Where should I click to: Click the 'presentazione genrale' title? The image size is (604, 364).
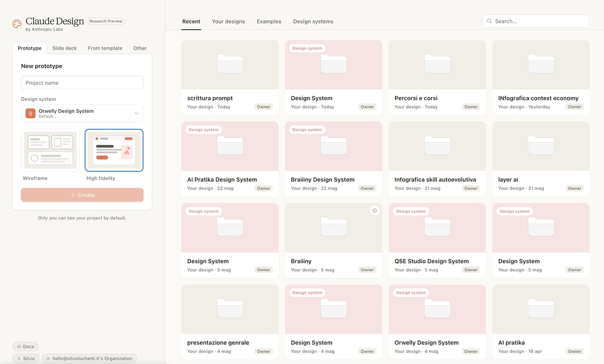218,343
